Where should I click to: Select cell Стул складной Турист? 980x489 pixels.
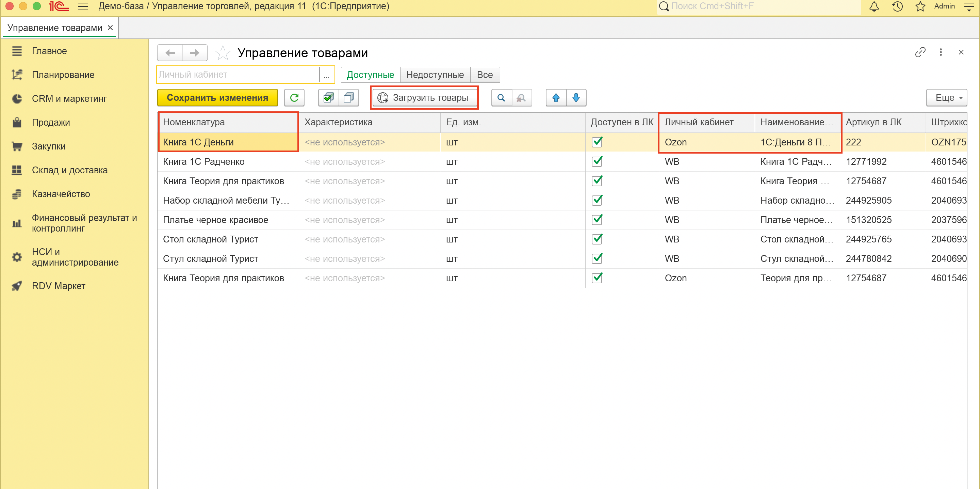(228, 258)
